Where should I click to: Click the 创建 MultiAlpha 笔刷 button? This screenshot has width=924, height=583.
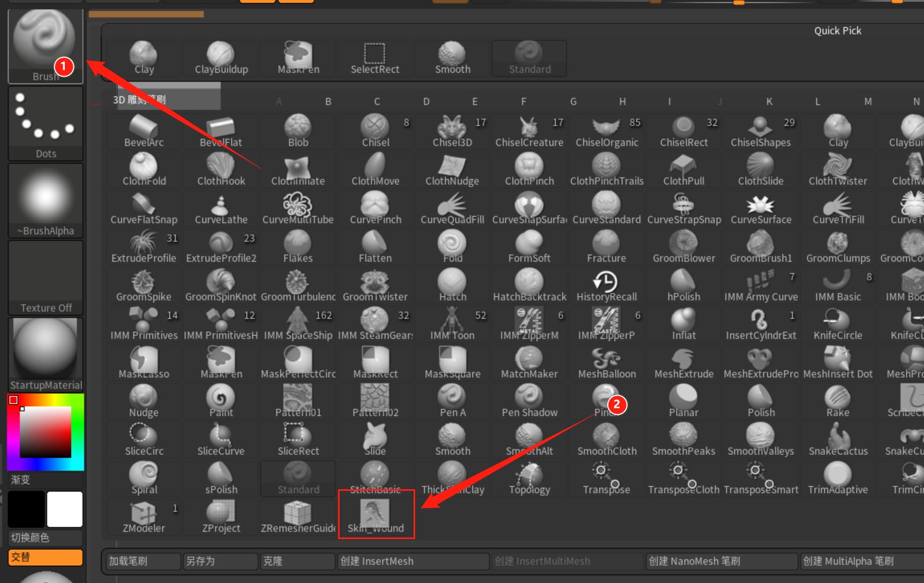[861, 561]
